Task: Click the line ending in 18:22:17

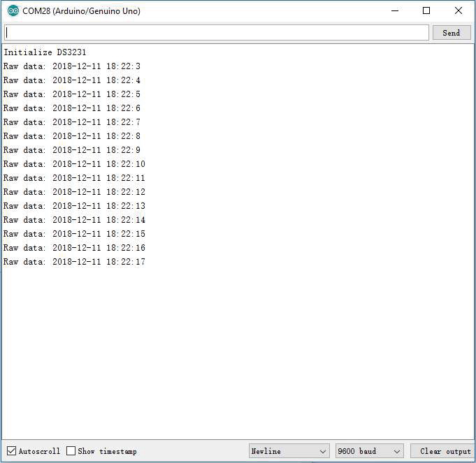Action: pos(74,261)
